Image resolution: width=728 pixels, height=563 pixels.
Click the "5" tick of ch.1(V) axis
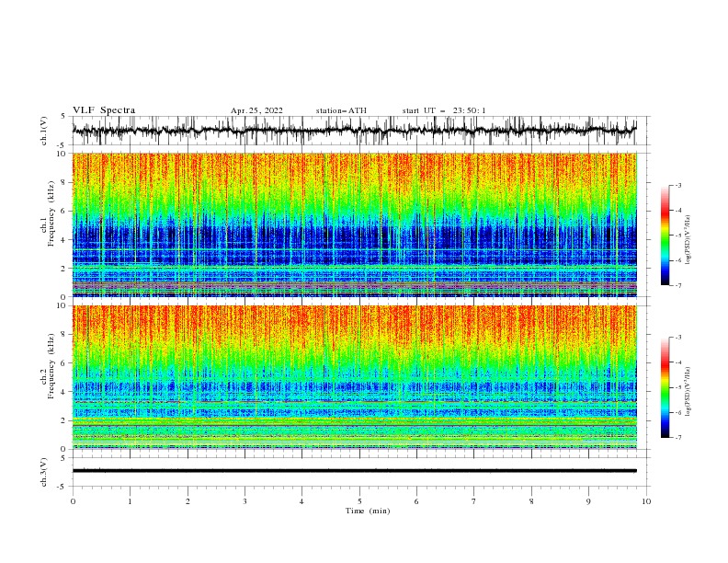(x=64, y=117)
